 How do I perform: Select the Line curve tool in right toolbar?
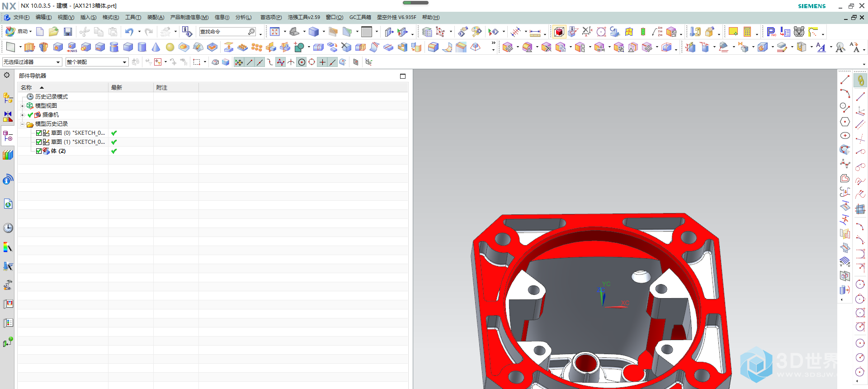tap(845, 80)
